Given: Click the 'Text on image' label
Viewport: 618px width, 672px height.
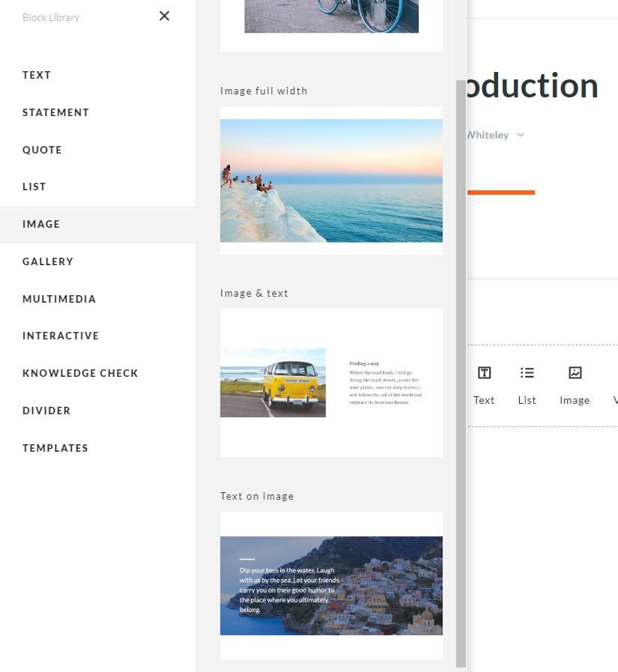Looking at the screenshot, I should (257, 496).
